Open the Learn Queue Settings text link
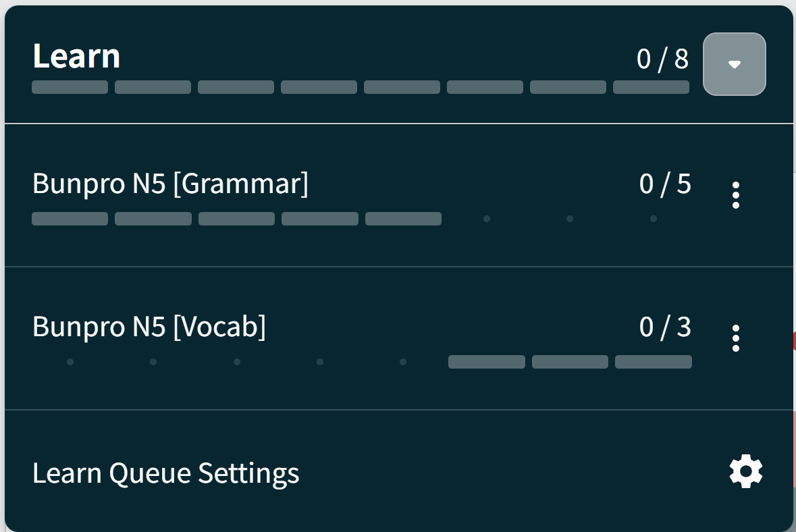 coord(165,473)
